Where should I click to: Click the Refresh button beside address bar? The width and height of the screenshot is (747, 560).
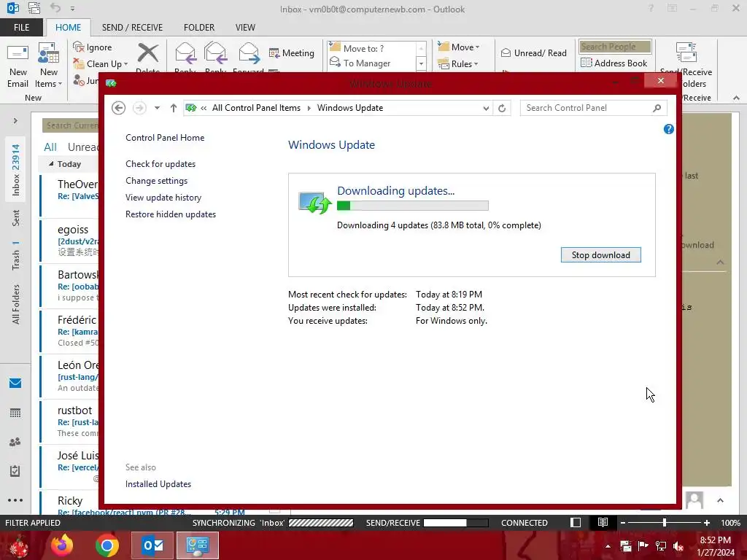(502, 108)
